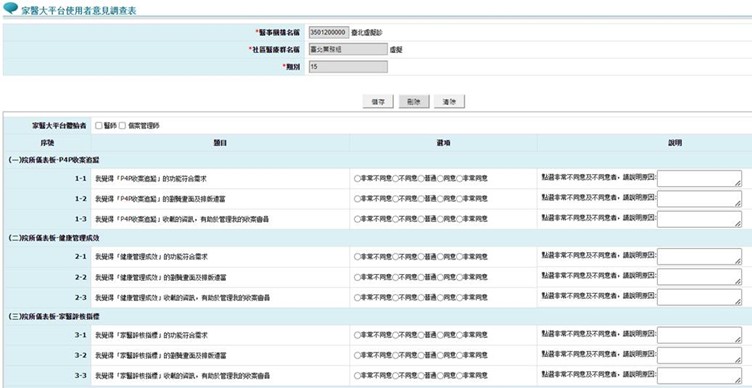Screen dimensions: 752x388
Task: Select 同意 for question 3-3
Action: tap(440, 376)
